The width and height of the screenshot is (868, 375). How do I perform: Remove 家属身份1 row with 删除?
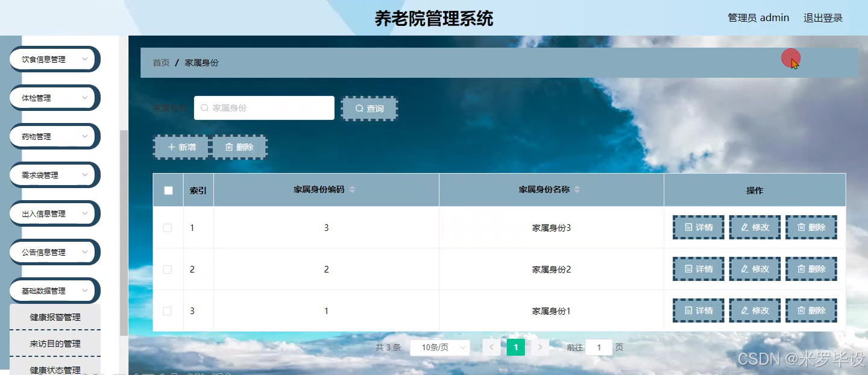point(811,310)
